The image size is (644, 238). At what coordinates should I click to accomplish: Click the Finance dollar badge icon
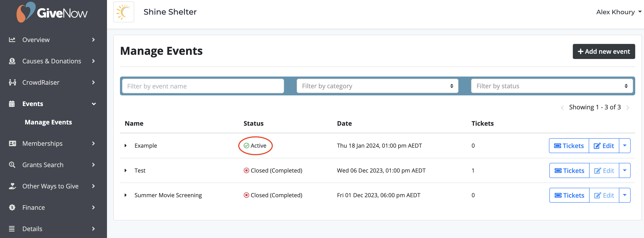tap(12, 207)
